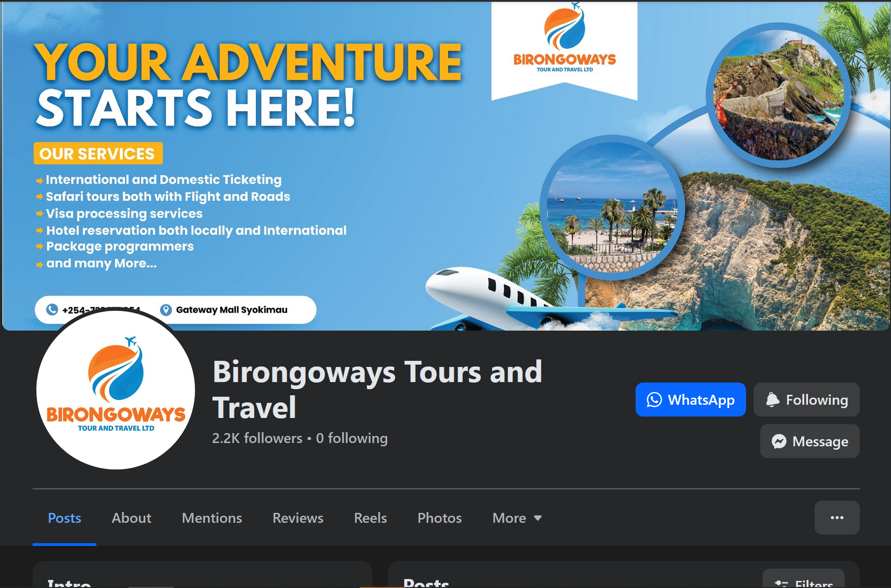Open the Birongoways profile picture
The width and height of the screenshot is (891, 588).
(116, 390)
